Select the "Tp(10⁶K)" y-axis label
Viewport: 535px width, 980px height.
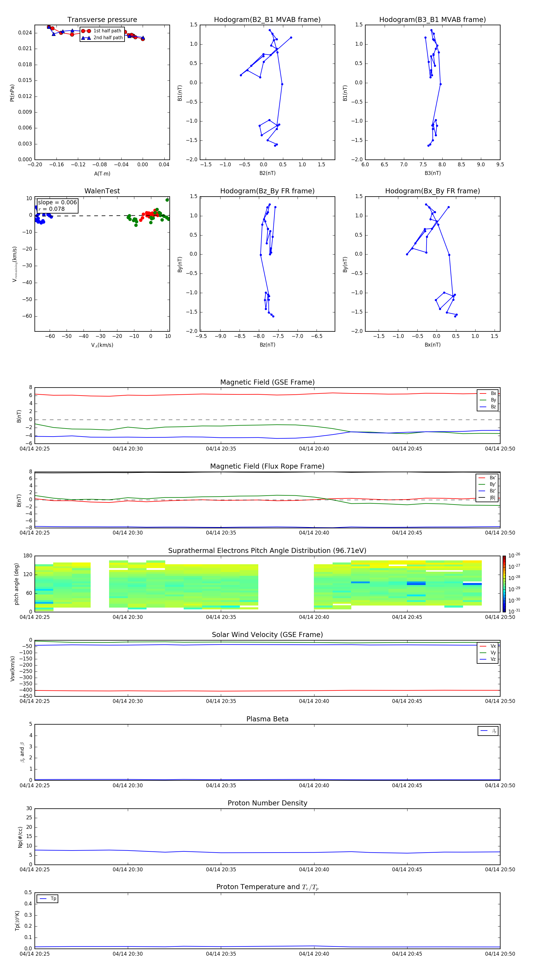(x=17, y=921)
